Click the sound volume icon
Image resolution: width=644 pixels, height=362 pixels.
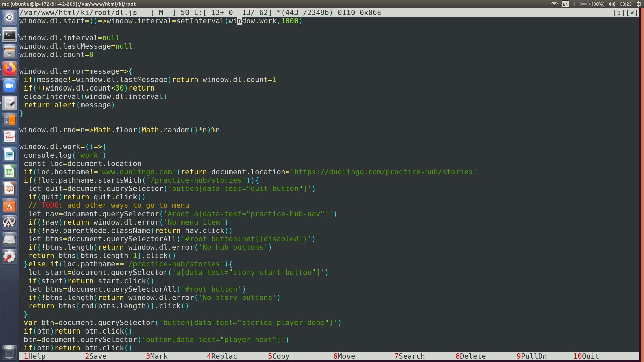[612, 4]
